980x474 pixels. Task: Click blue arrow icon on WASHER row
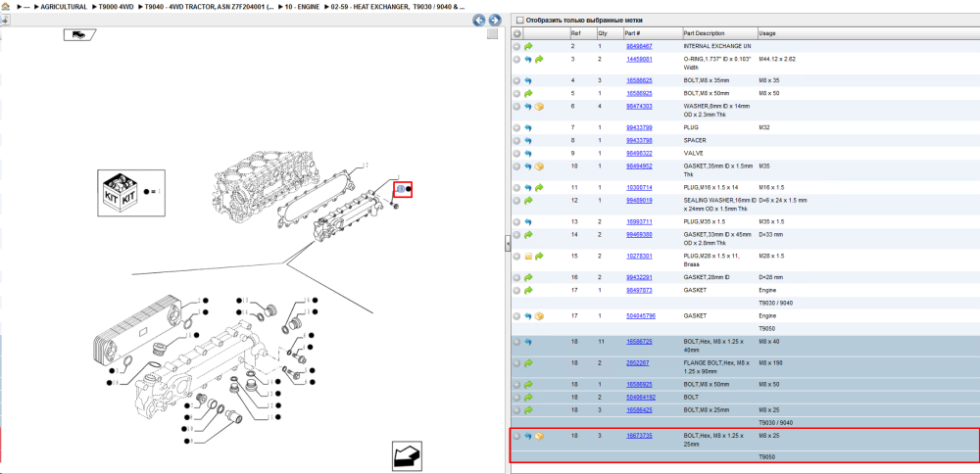[x=528, y=106]
